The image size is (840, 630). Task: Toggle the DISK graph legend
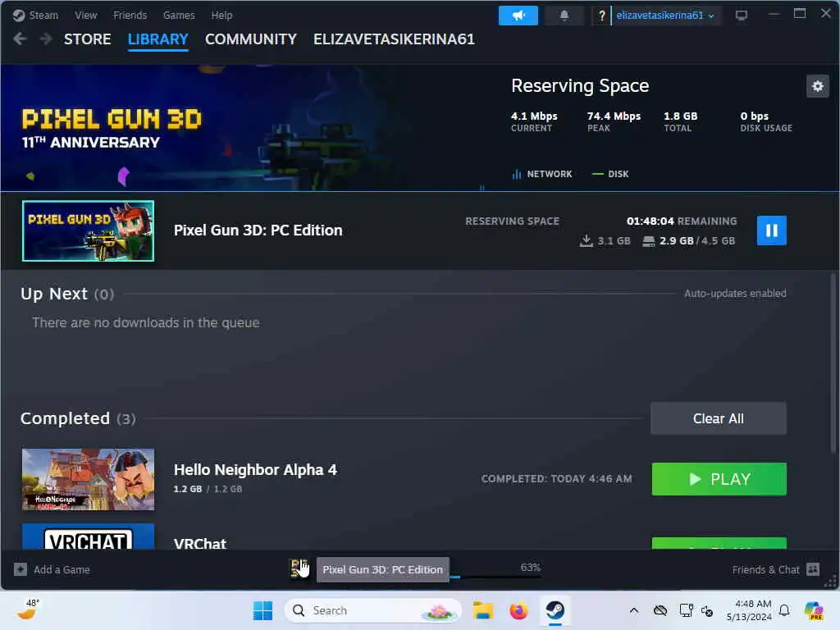pyautogui.click(x=610, y=174)
